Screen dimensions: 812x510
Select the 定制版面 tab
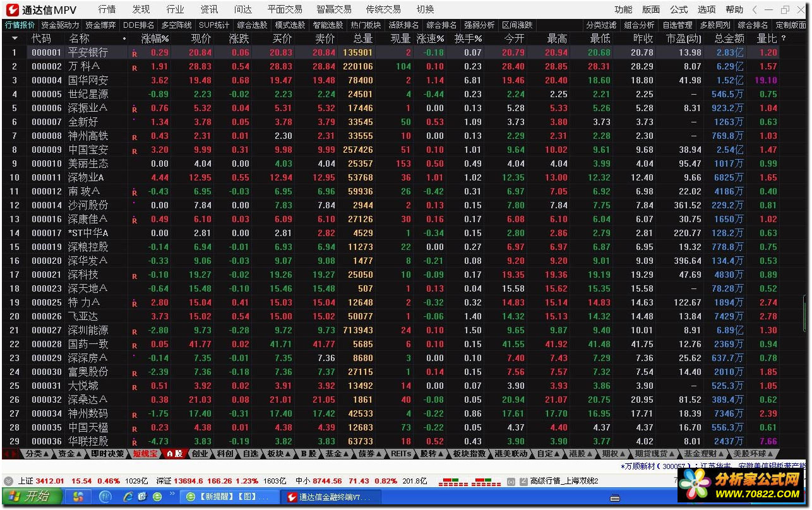tap(791, 25)
